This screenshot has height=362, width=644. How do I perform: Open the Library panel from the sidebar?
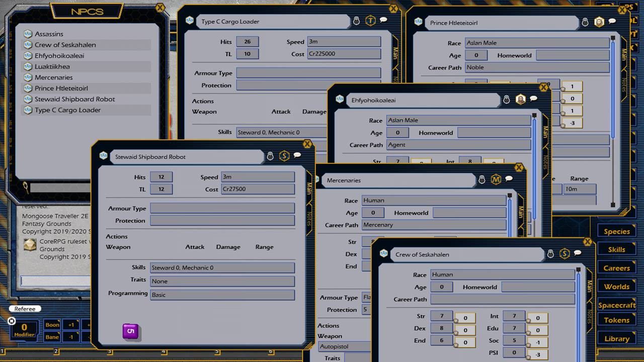pyautogui.click(x=616, y=338)
